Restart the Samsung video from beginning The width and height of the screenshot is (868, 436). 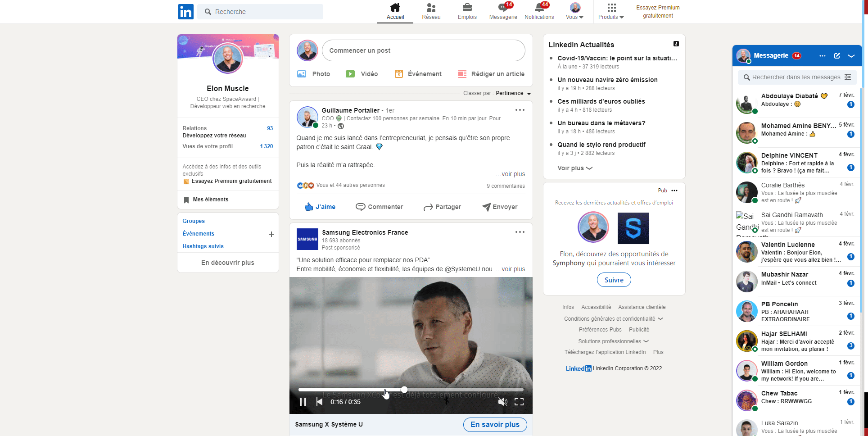(319, 402)
